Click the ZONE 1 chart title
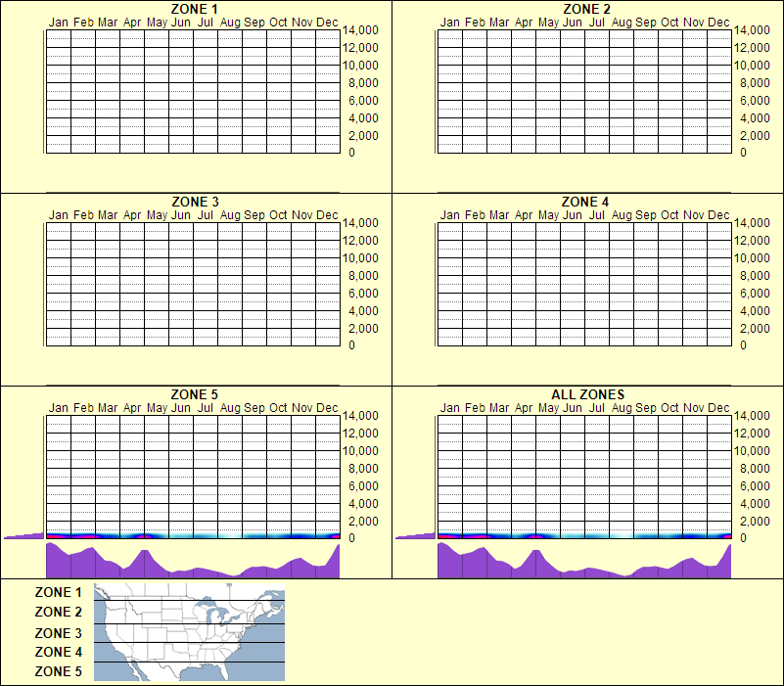 pyautogui.click(x=193, y=9)
